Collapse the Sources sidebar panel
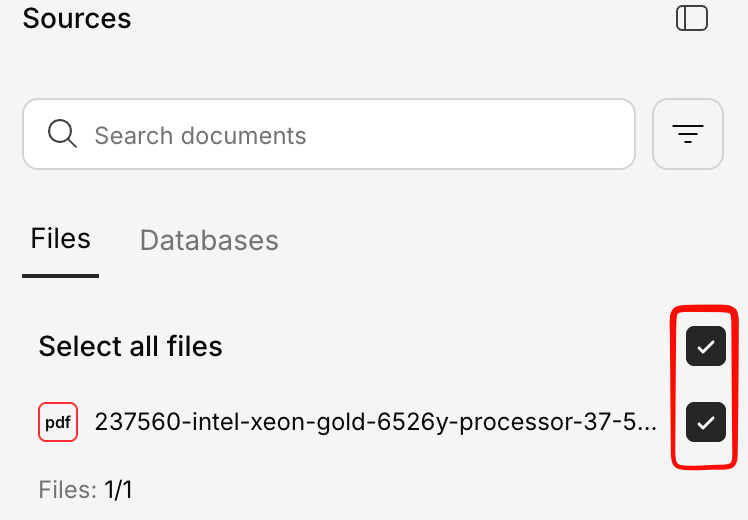 (x=692, y=18)
